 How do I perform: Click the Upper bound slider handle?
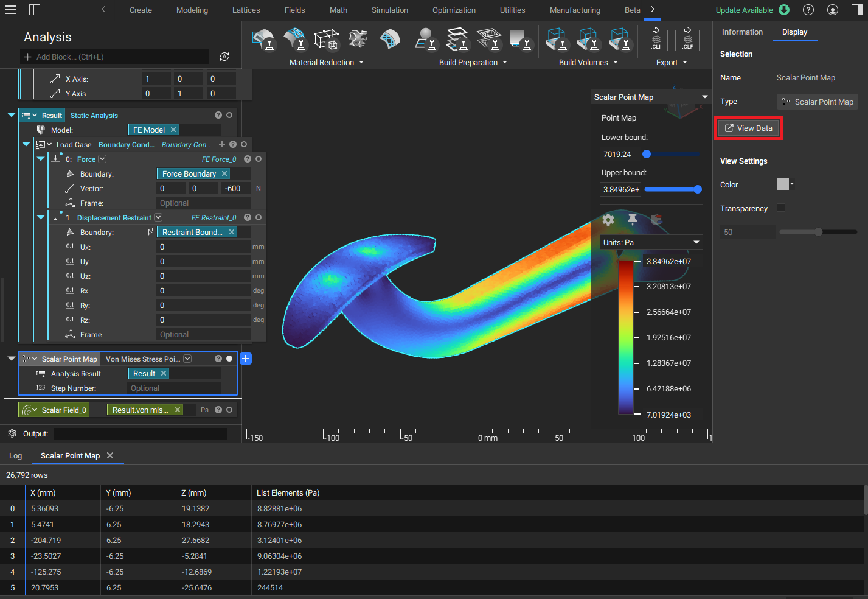698,189
